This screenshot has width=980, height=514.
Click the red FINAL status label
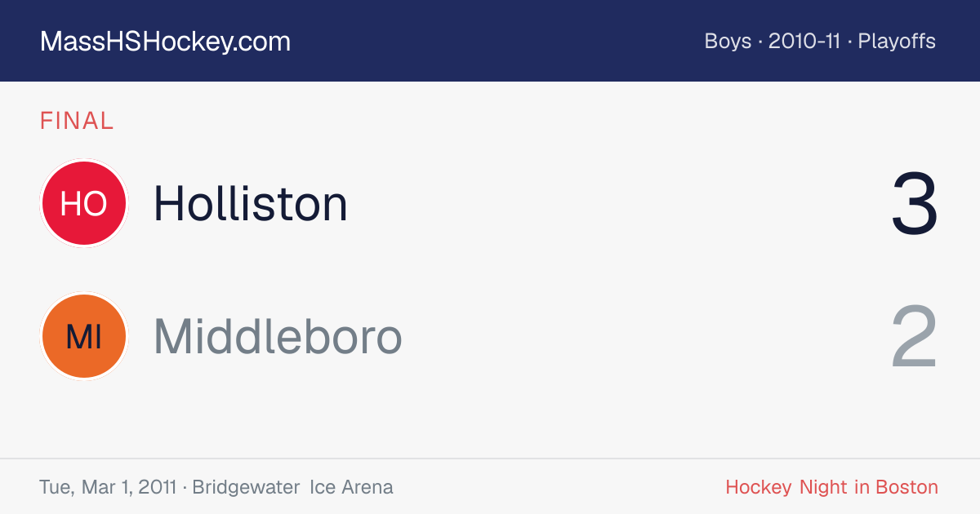pos(77,122)
